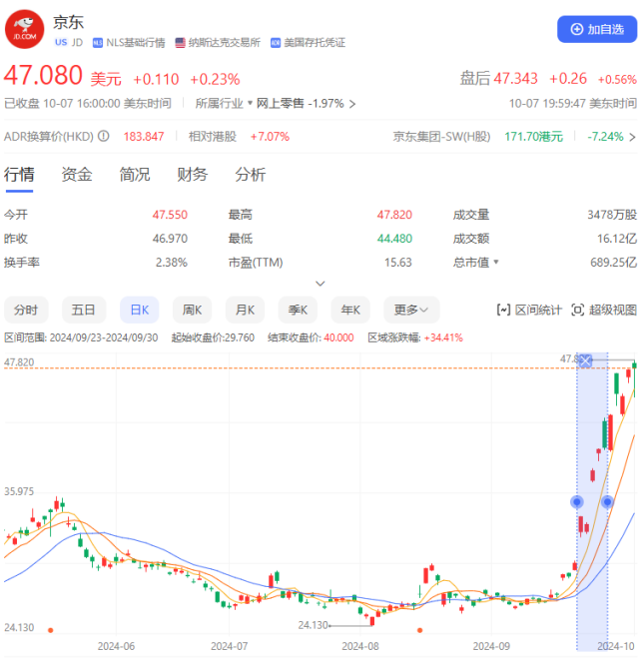The width and height of the screenshot is (644, 660).
Task: Click the 区域涨跌幅 +34.41% value
Action: [443, 337]
